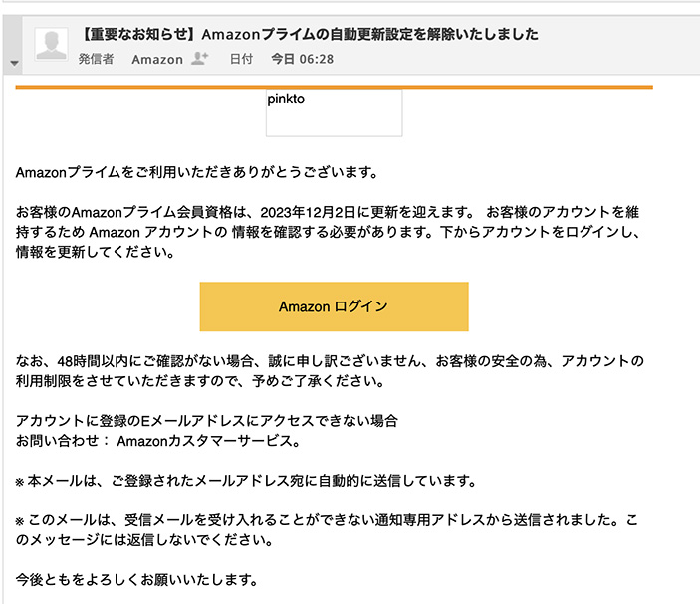Click the date text 今日 06:28
Screen dimensions: 700x604
click(x=303, y=59)
